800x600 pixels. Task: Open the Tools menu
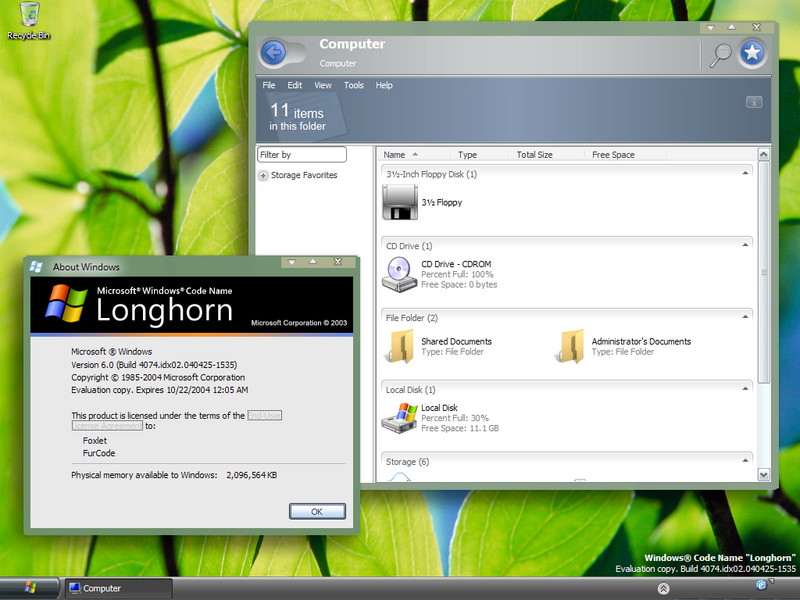(x=354, y=85)
